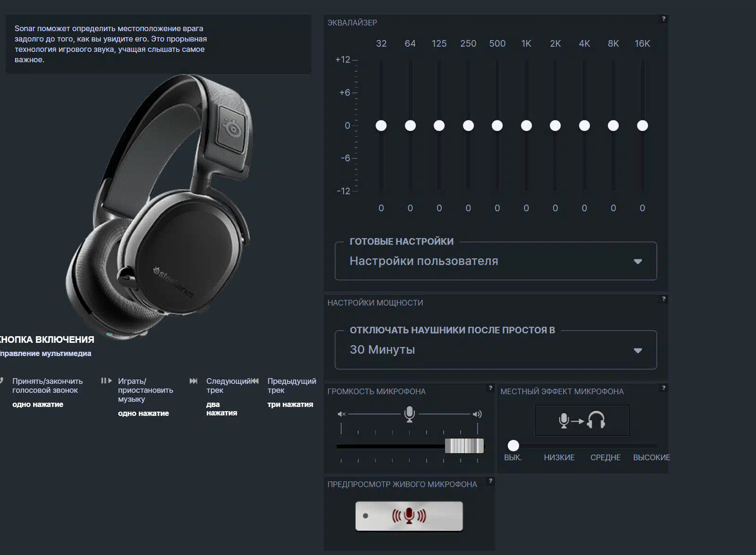756x555 pixels.
Task: Click the play/pause icon beside Играть/приостановить музыку
Action: (x=106, y=381)
